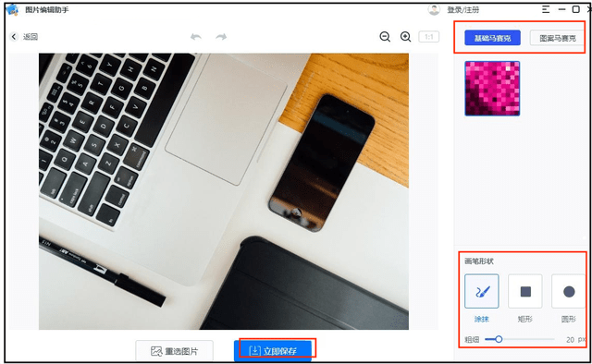Viewport: 592px width, 364px height.
Task: Select the 涂抹 brush shape
Action: 482,291
